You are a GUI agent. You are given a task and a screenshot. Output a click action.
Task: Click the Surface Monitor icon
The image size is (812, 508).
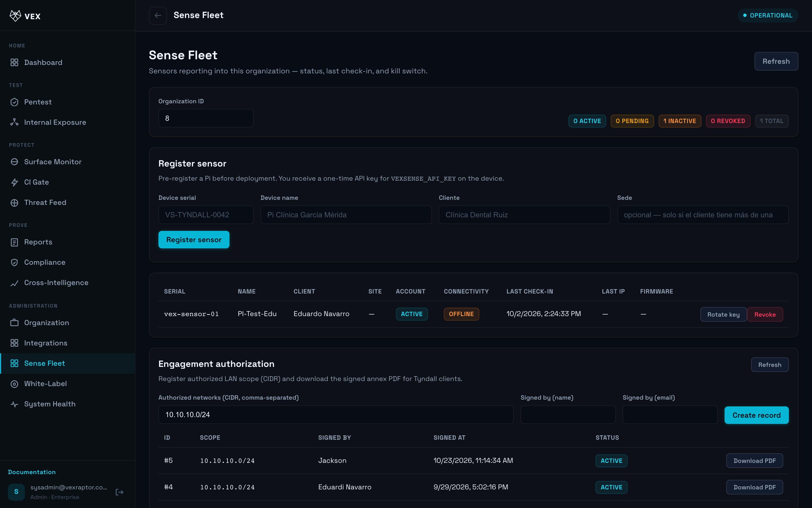pos(14,162)
